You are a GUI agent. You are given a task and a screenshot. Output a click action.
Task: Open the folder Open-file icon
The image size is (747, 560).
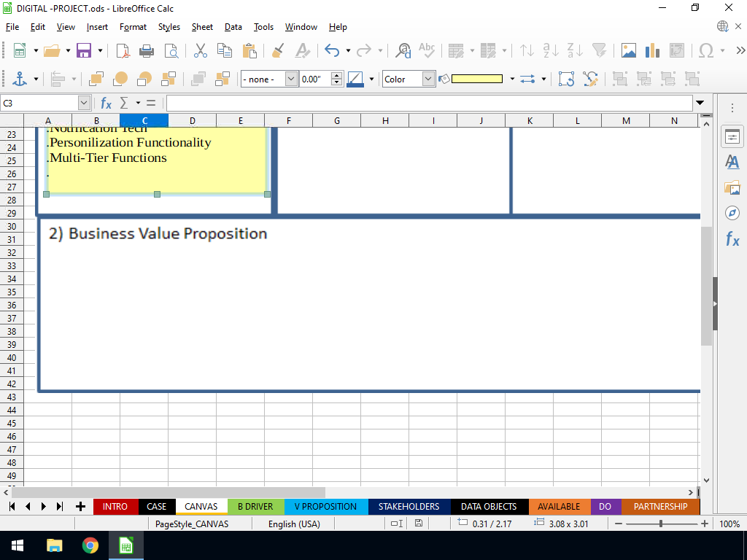pyautogui.click(x=52, y=50)
